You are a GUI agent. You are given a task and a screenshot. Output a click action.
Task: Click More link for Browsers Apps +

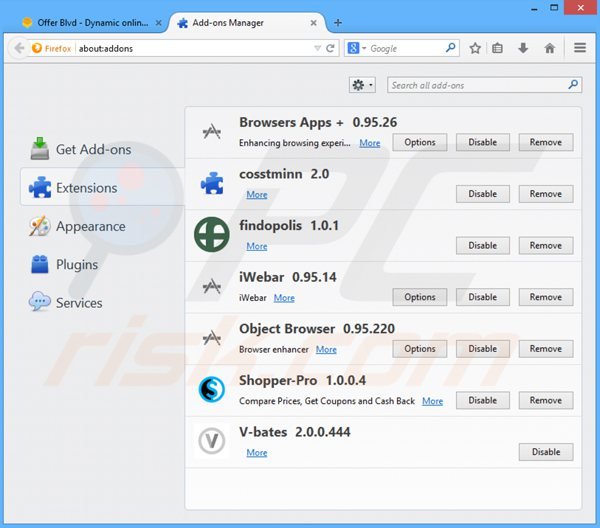pyautogui.click(x=370, y=143)
